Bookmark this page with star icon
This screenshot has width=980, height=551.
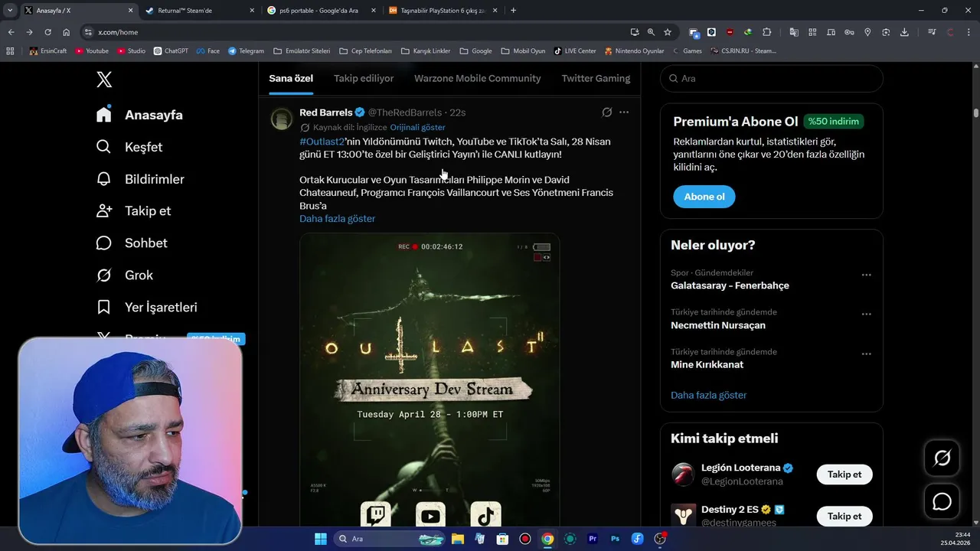(668, 32)
